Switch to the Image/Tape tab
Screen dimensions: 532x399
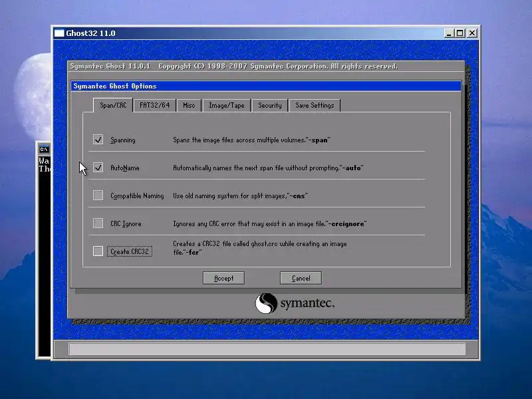[x=227, y=105]
